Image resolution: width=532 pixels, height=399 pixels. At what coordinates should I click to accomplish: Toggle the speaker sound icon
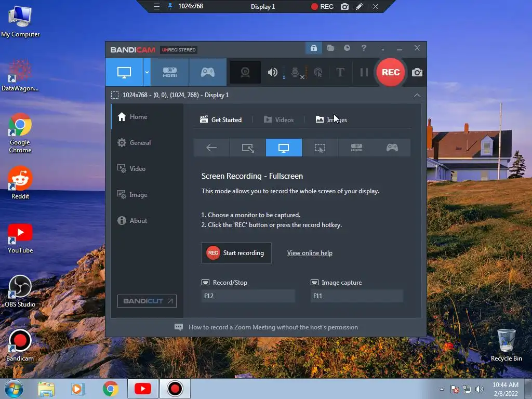click(x=272, y=72)
